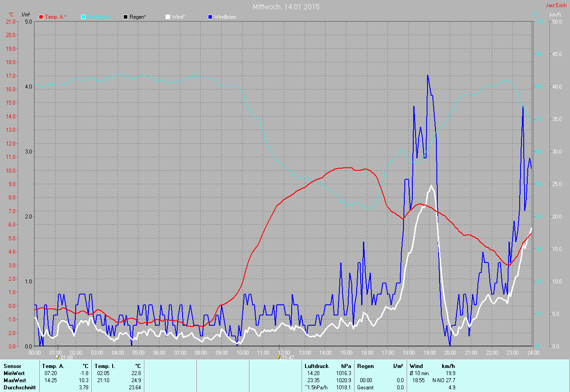This screenshot has height=392, width=570.
Task: Click the Temp. A. legend label
Action: pos(55,17)
